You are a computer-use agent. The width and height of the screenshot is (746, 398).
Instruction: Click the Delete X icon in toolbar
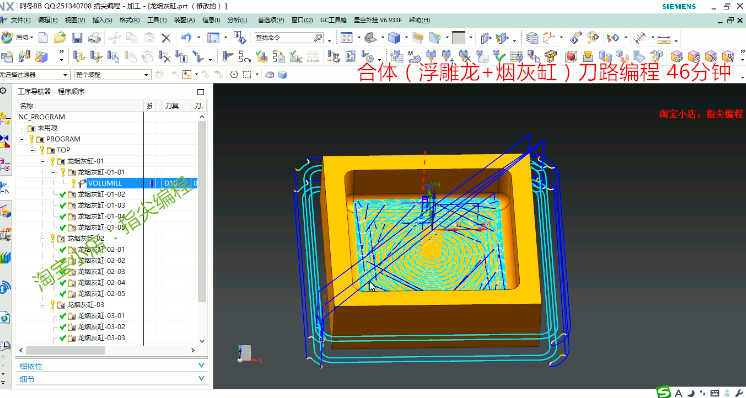pos(166,38)
